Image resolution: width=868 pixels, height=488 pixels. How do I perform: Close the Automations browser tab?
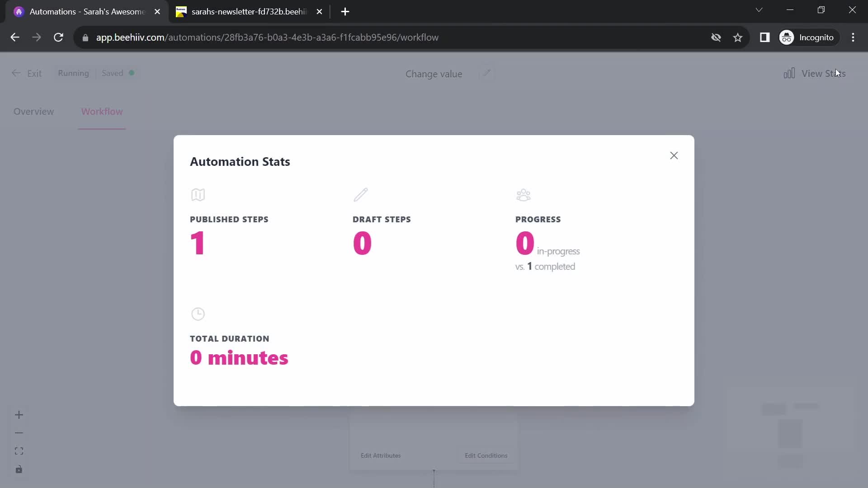[157, 12]
